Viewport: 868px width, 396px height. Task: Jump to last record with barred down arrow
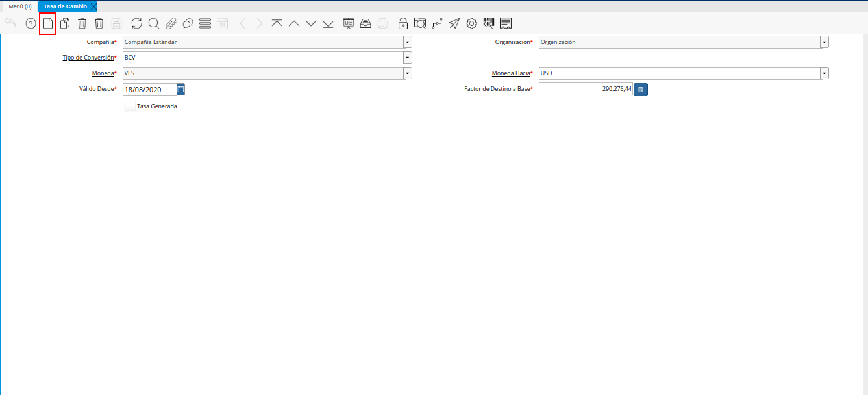pos(328,24)
